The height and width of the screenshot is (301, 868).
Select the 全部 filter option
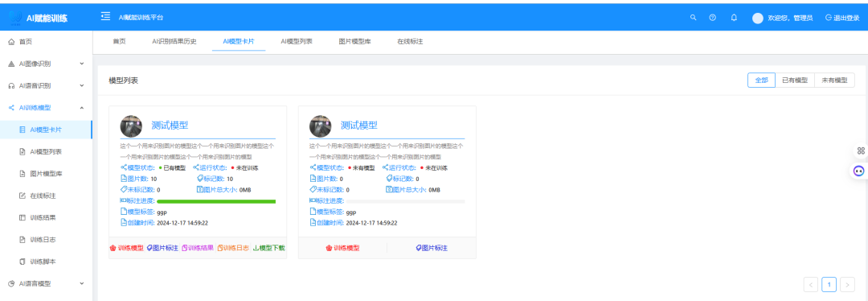pos(761,80)
